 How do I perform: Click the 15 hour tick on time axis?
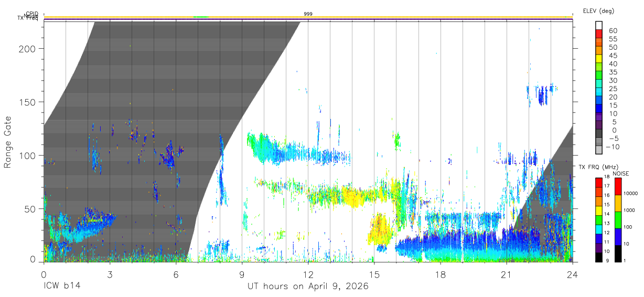pos(374,273)
